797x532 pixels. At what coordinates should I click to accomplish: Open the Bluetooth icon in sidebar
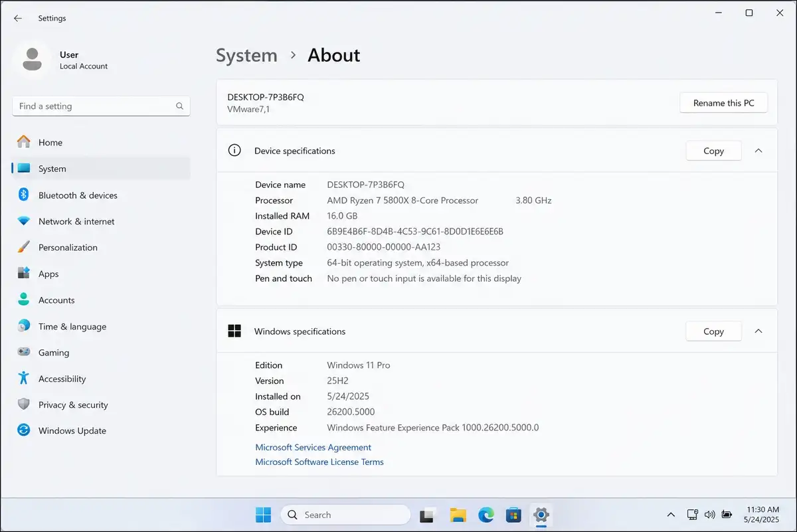(24, 195)
